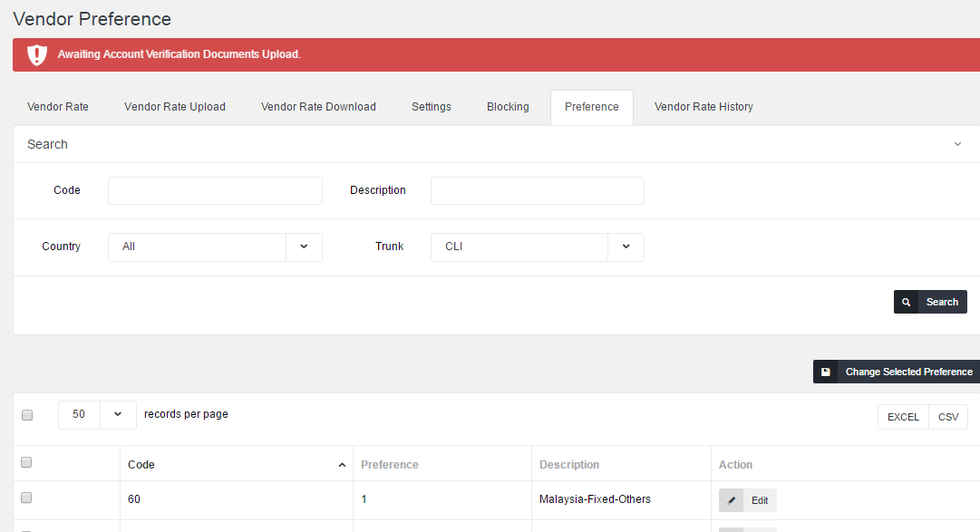The height and width of the screenshot is (532, 980).
Task: Click the magnifier icon on Search button
Action: pyautogui.click(x=906, y=303)
